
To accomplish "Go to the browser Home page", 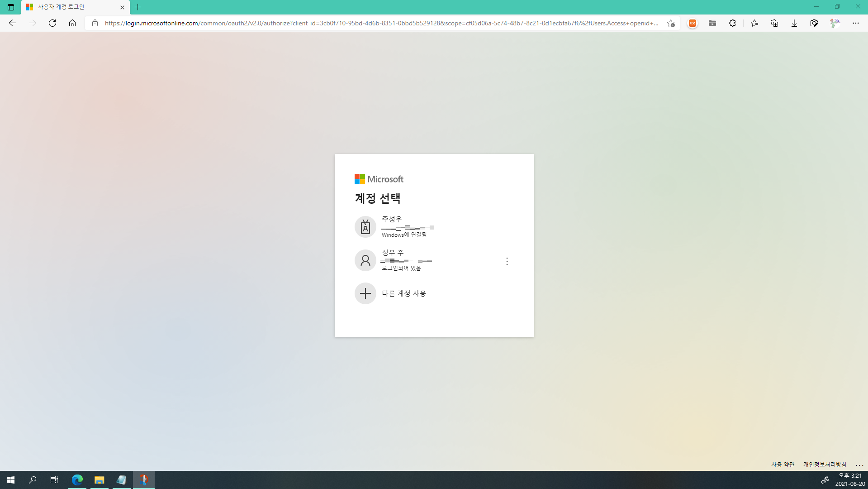I will (72, 23).
